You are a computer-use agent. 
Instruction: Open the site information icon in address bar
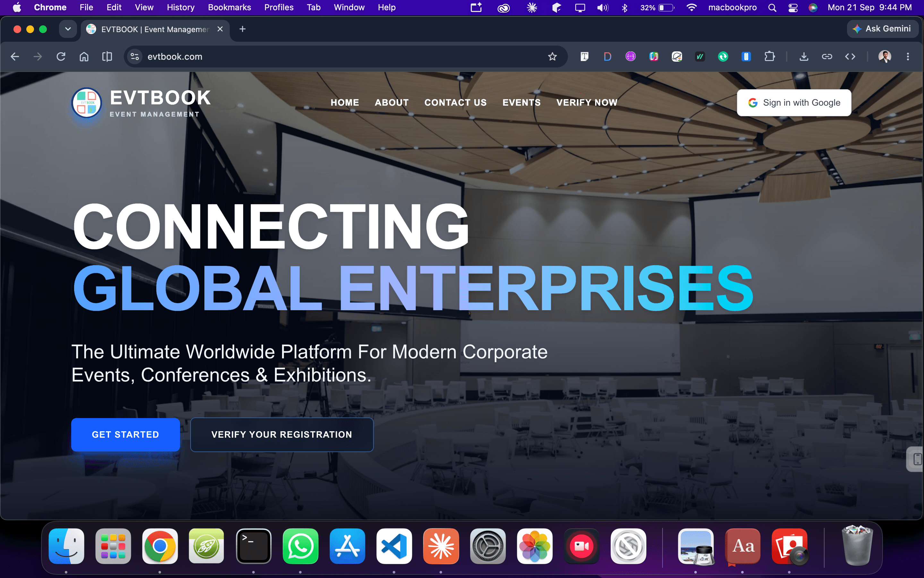(134, 57)
